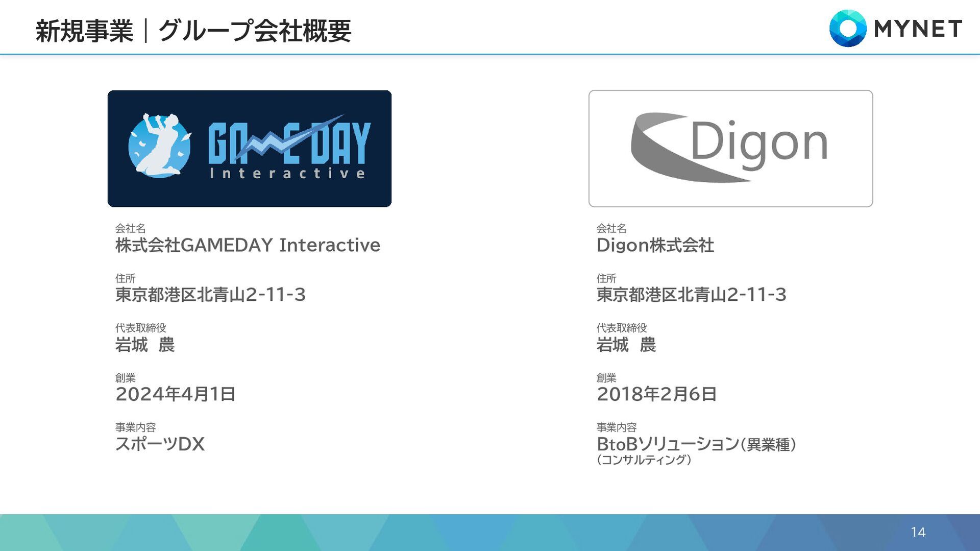Click the 代表取締役 label in Digon column

622,328
